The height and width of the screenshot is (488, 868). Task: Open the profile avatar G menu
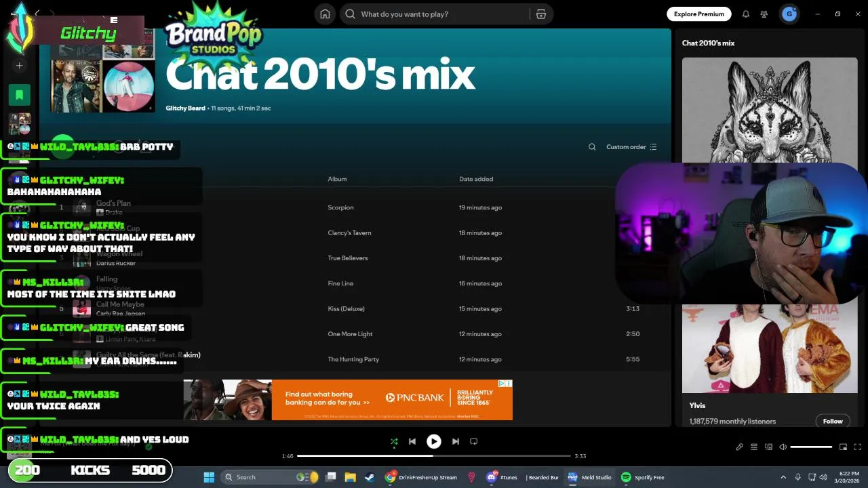pyautogui.click(x=789, y=14)
